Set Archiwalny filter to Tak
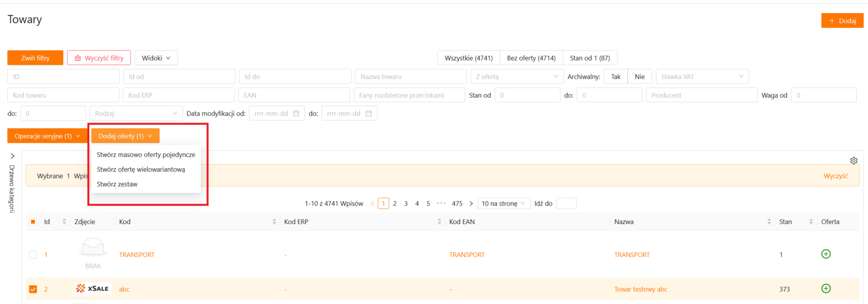868x304 pixels. click(x=616, y=77)
